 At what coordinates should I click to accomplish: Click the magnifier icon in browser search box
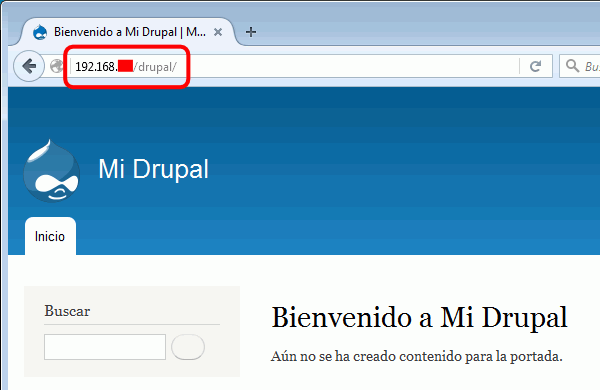pyautogui.click(x=572, y=66)
